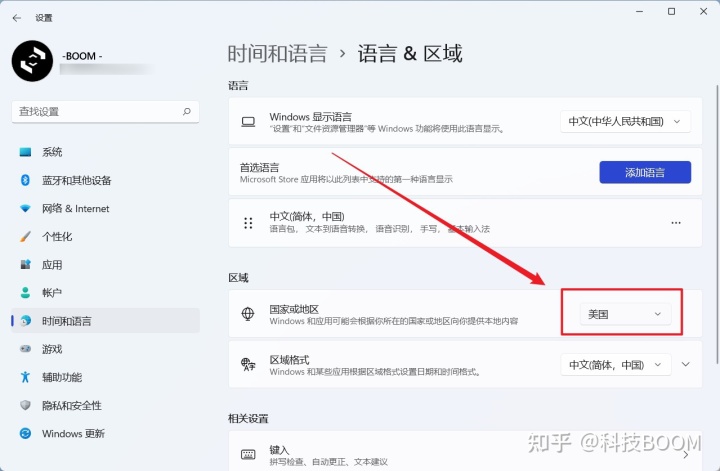Open Windows 显示语言 dropdown
Screen dimensions: 720x471
pos(625,122)
